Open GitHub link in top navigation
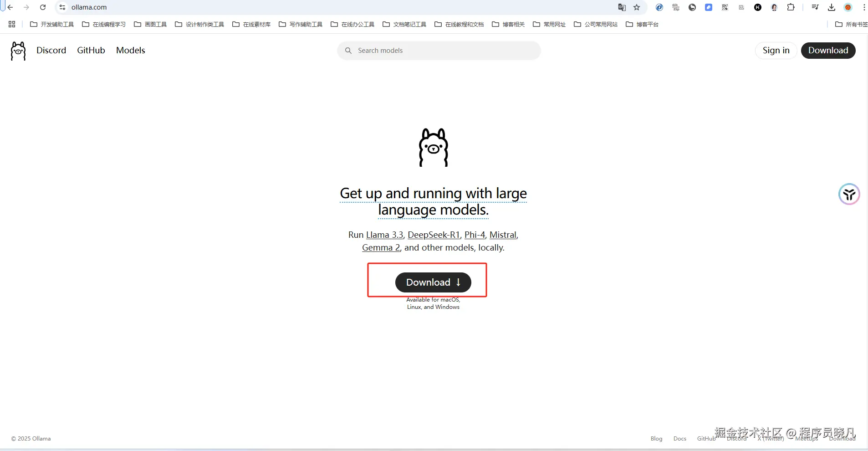The height and width of the screenshot is (451, 868). point(91,50)
